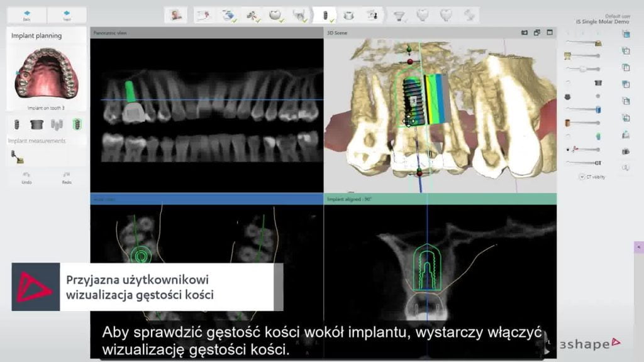This screenshot has height=362, width=644.
Task: Click the Back navigation button
Action: (x=26, y=14)
